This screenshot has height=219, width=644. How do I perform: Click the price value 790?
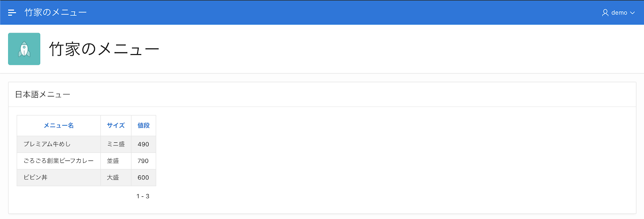(143, 161)
